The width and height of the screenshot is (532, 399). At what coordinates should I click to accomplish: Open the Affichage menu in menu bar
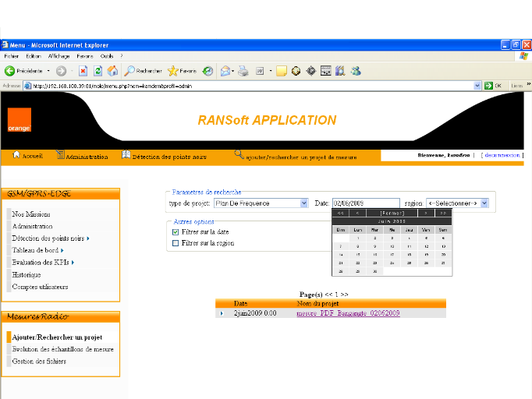[59, 56]
